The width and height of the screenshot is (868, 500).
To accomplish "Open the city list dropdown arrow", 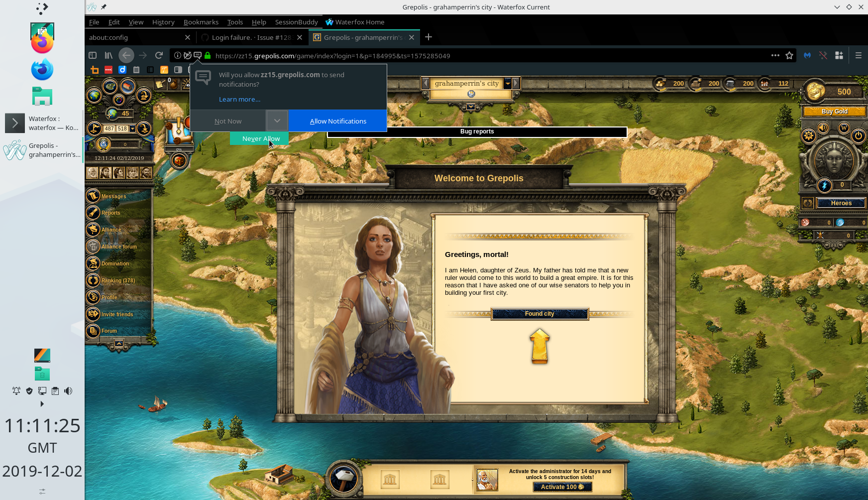I will 508,83.
